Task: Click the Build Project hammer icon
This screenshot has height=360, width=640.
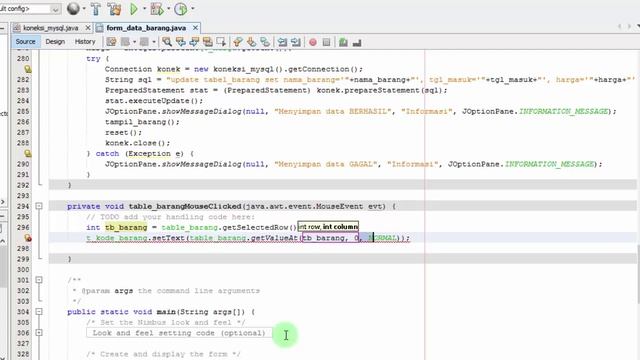Action: click(96, 9)
